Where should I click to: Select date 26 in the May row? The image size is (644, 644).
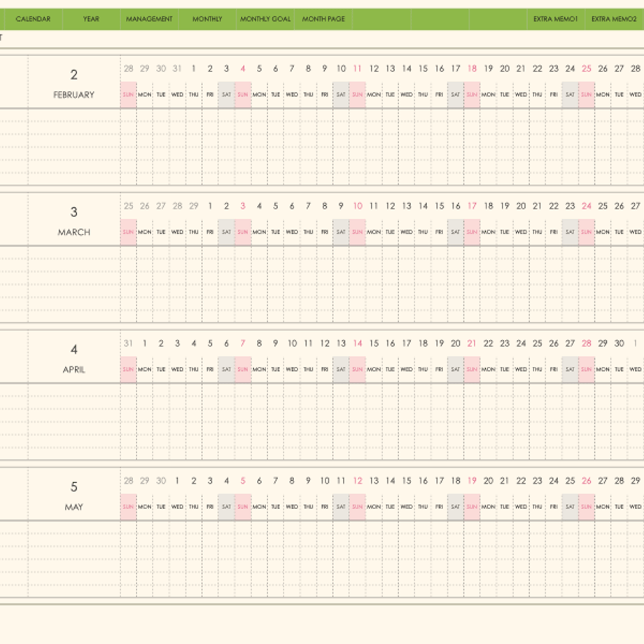[587, 481]
